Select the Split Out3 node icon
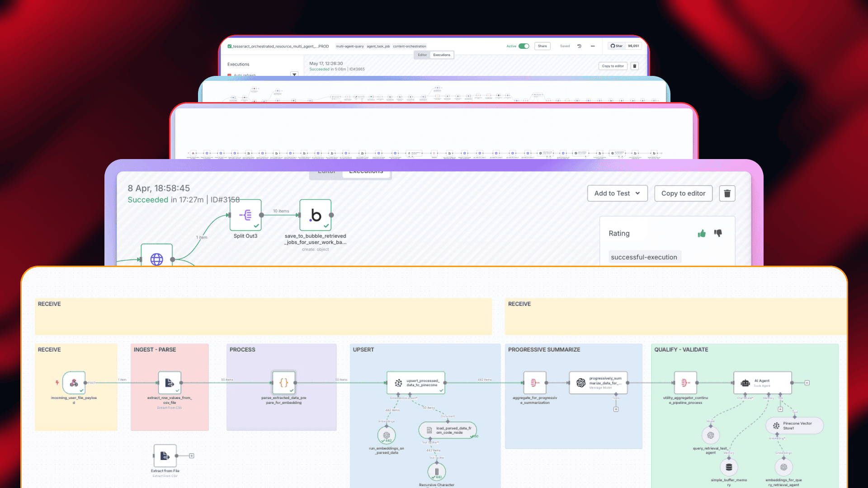This screenshot has height=488, width=868. coord(245,215)
